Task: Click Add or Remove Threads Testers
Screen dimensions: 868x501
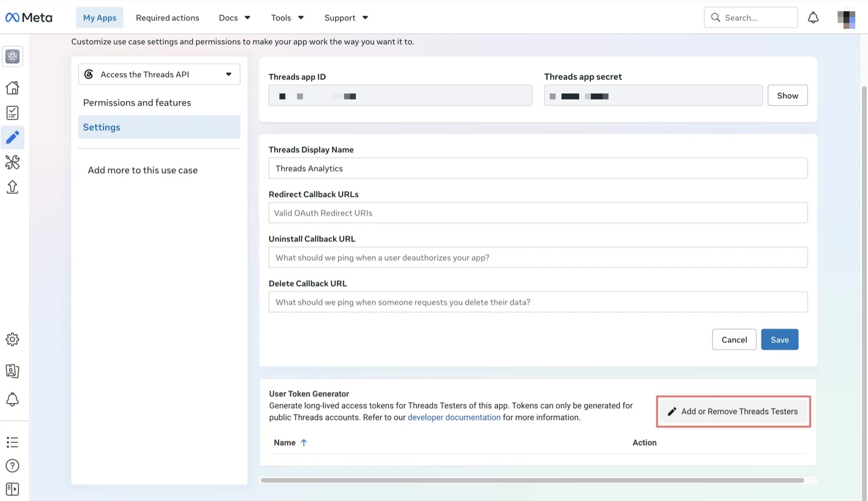Action: click(733, 412)
